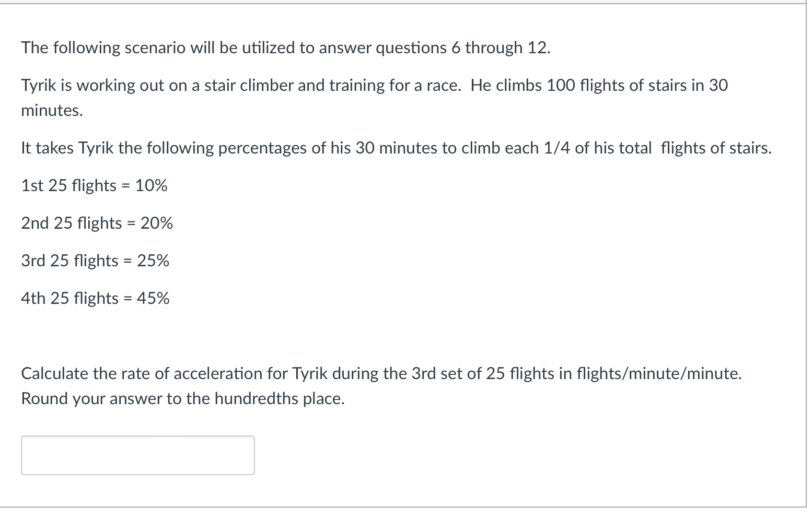
Task: Select the answer text field below the question
Action: click(x=137, y=455)
